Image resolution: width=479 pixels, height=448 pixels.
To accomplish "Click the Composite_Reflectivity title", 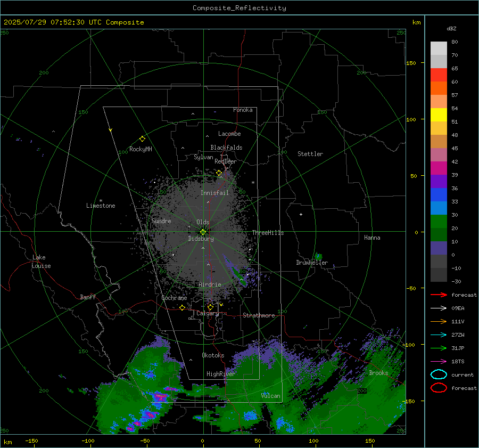I will coord(240,8).
